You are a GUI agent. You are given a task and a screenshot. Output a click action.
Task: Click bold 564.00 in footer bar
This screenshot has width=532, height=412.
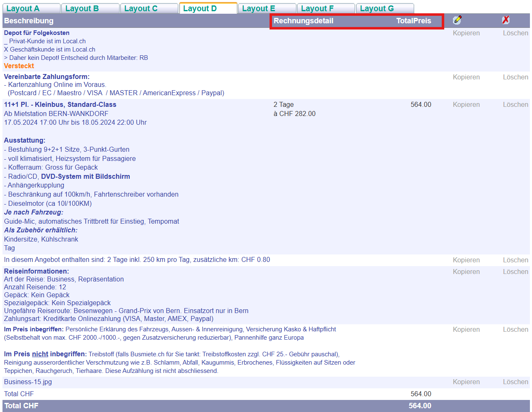pyautogui.click(x=420, y=406)
